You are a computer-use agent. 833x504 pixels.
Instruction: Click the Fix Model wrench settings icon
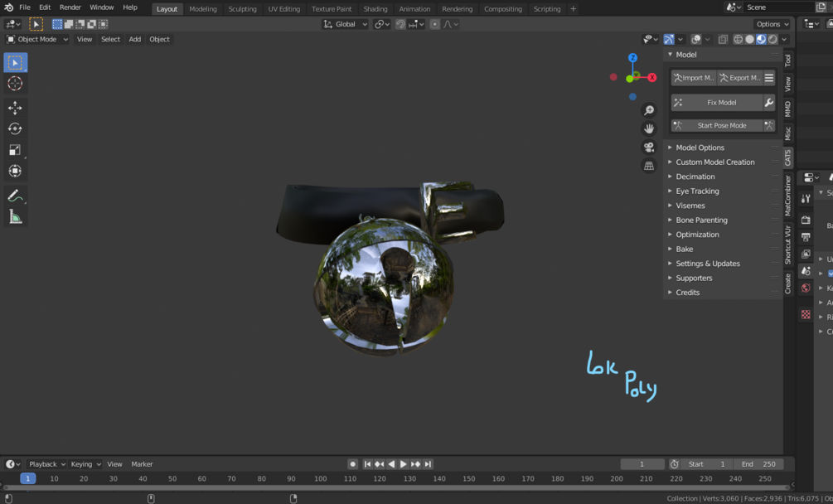click(768, 103)
